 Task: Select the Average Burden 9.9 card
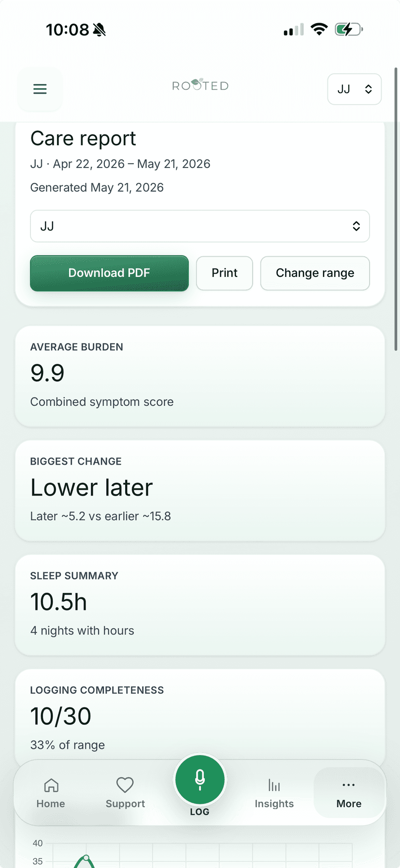[200, 376]
